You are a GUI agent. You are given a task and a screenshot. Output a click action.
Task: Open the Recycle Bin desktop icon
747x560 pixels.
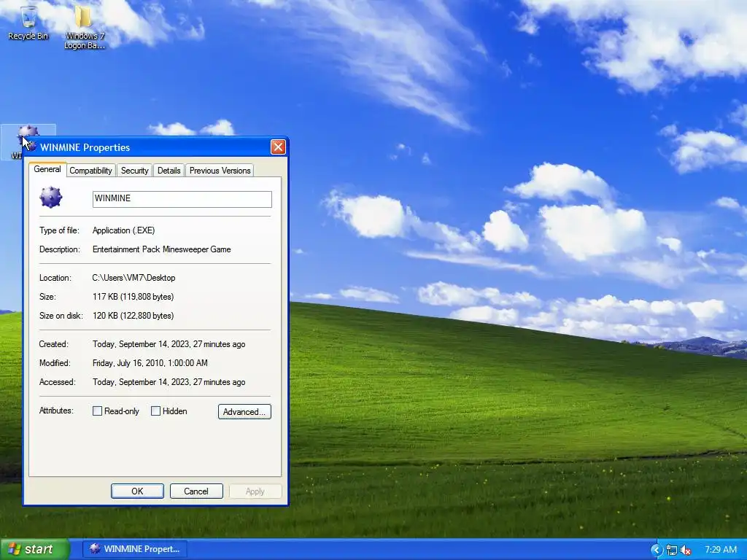click(x=28, y=23)
